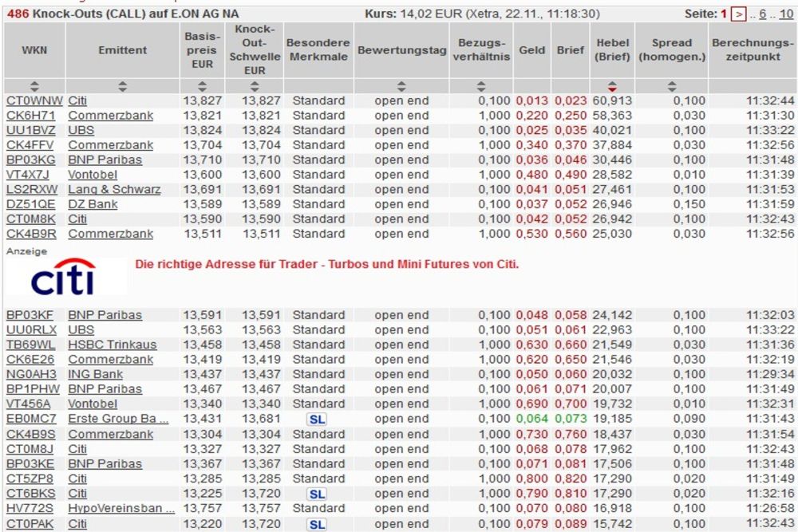This screenshot has height=532, width=798.
Task: Select green Geld value 0,064
Action: 531,419
